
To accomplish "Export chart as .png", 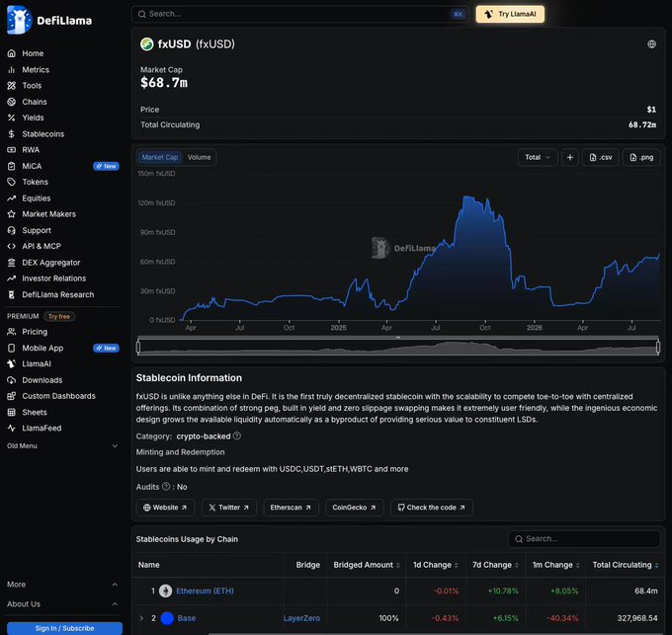I will [641, 157].
